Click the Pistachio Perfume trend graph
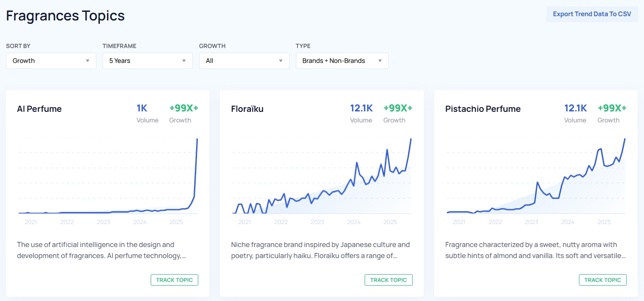The height and width of the screenshot is (301, 644). (536, 179)
